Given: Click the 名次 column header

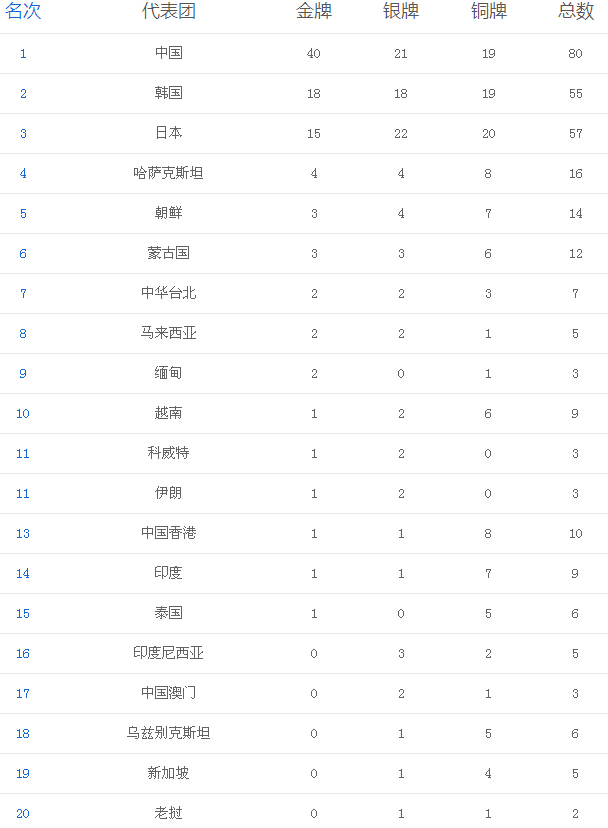Looking at the screenshot, I should tap(23, 12).
